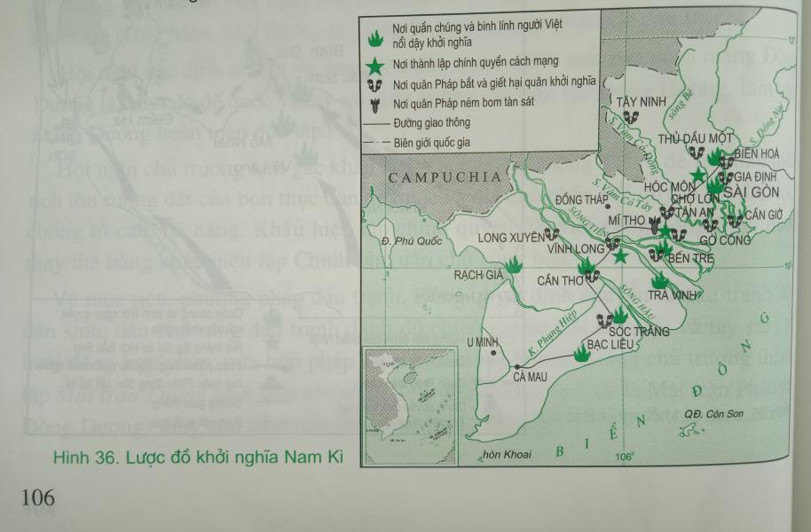Screen dimensions: 811x532
Task: Click the "BIÊN HOÀ" label
Action: coord(757,153)
